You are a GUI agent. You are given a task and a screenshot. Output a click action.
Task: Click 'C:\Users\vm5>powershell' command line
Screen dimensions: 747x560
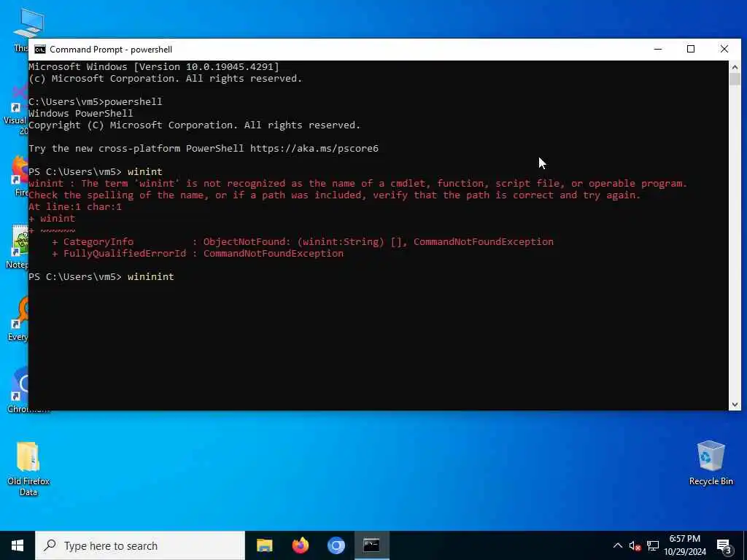(x=96, y=102)
